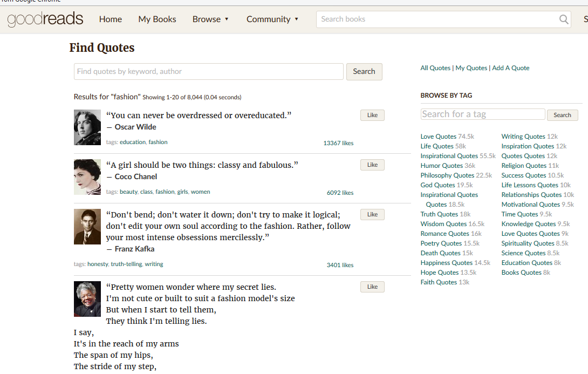The width and height of the screenshot is (588, 374).
Task: Browse Romance Quotes tag
Action: [445, 234]
